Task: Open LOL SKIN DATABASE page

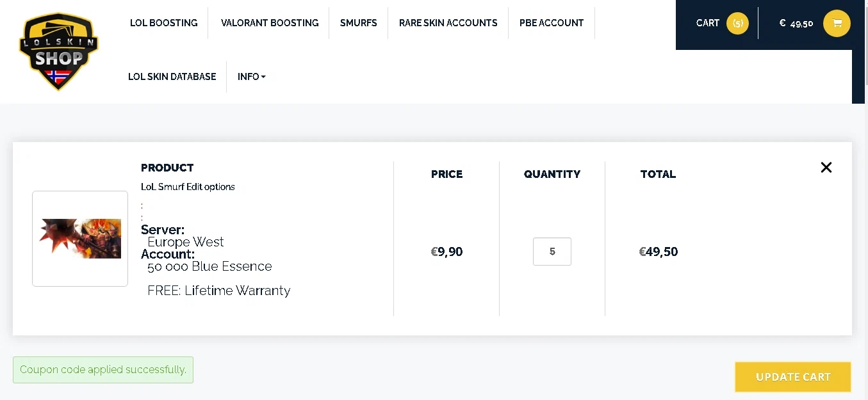Action: (x=172, y=77)
